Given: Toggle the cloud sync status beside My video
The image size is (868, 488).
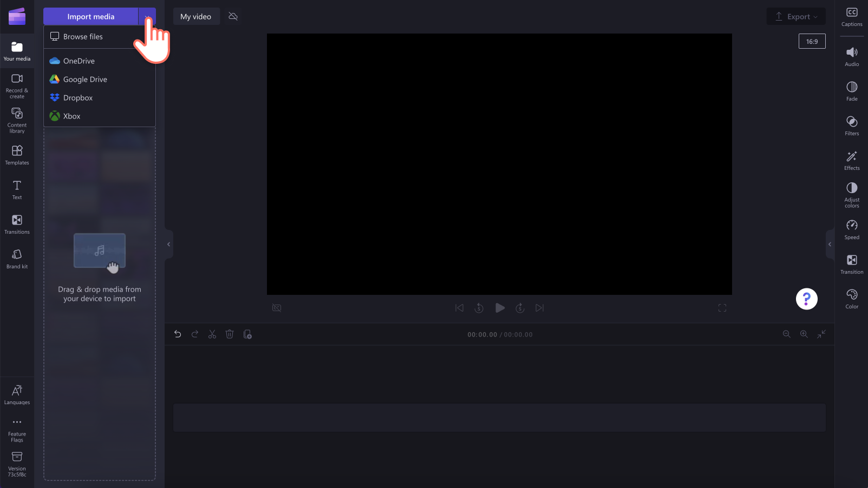Looking at the screenshot, I should point(233,16).
